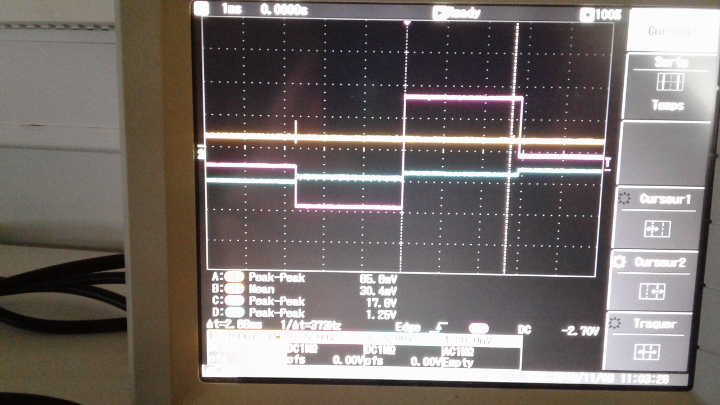
Task: Click the 17.6V measurement value
Action: [x=381, y=303]
